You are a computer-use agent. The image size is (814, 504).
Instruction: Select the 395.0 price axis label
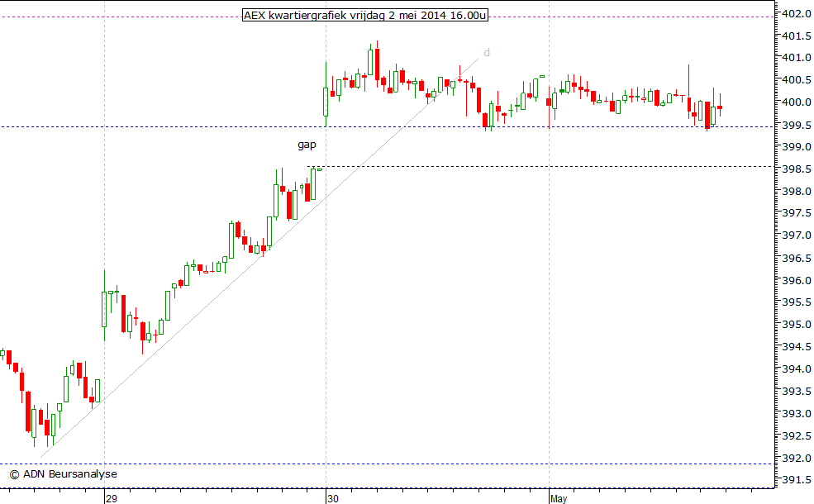coord(797,325)
